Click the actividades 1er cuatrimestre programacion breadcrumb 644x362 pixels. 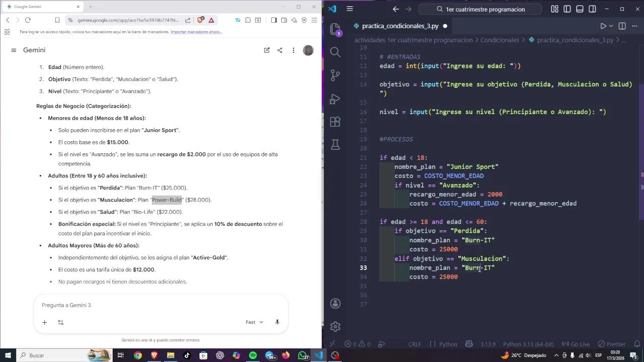pyautogui.click(x=414, y=40)
